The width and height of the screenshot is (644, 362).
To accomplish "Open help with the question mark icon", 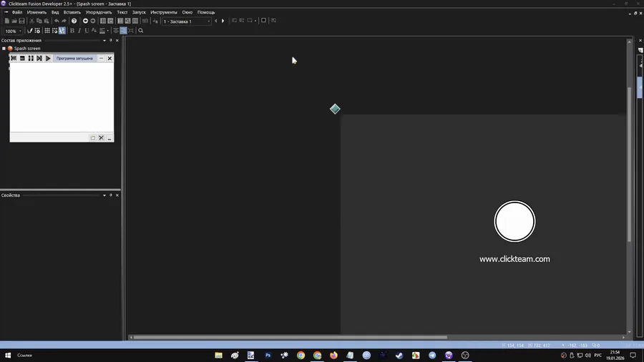I will coord(74,21).
